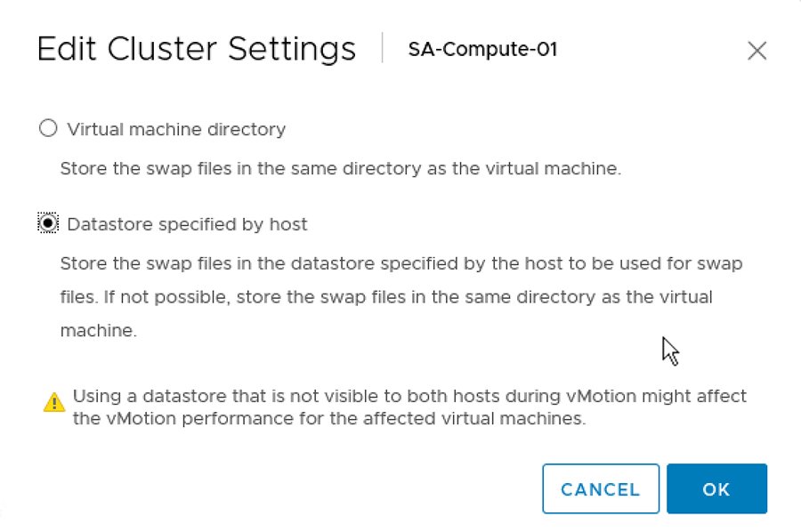Click the yellow alert icon beside the warning

point(53,402)
